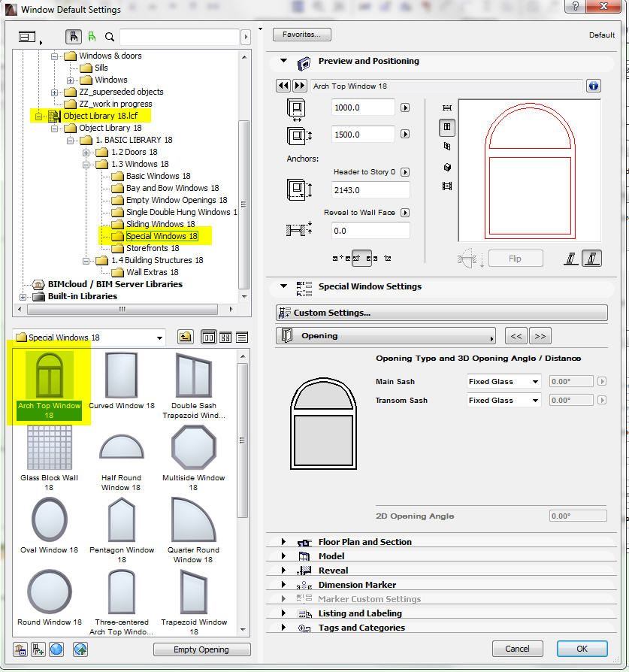Expand the 1.2 Doors 18 folder

point(86,152)
